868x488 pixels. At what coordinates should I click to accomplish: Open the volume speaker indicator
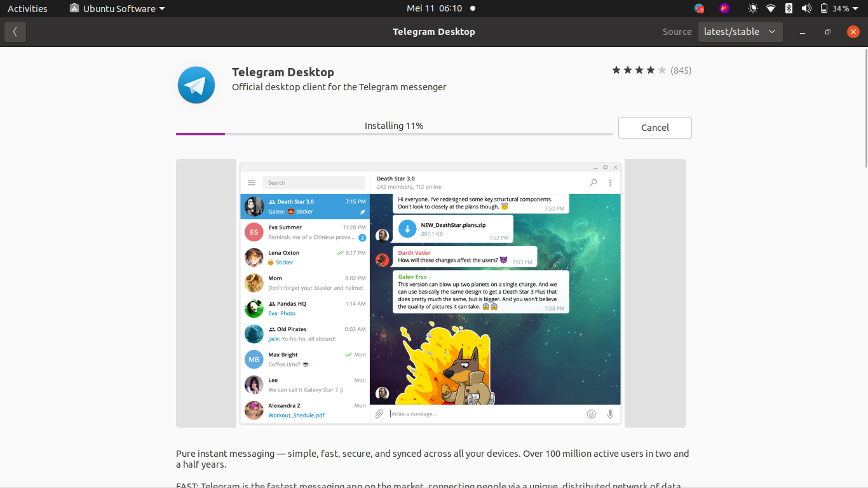[806, 8]
